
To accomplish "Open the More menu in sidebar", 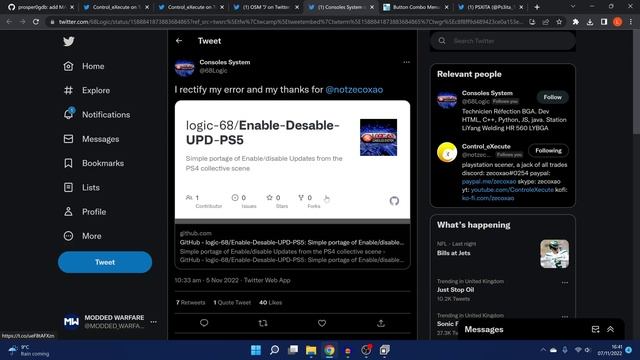I will tap(82, 236).
